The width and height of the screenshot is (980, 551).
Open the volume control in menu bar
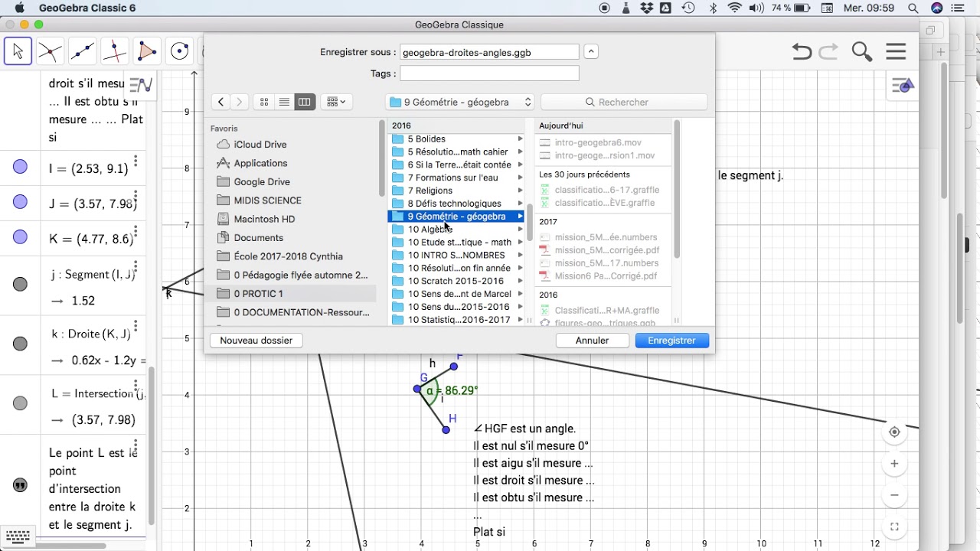(x=756, y=8)
